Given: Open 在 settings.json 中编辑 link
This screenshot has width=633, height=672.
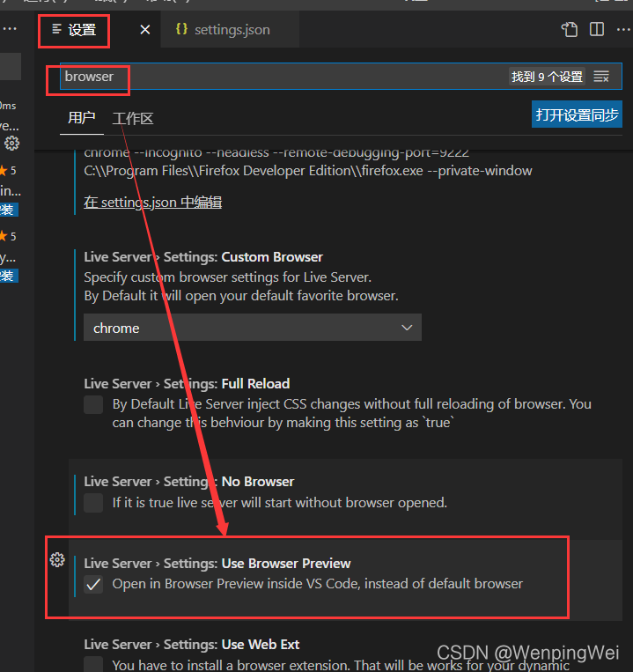Looking at the screenshot, I should click(x=153, y=203).
